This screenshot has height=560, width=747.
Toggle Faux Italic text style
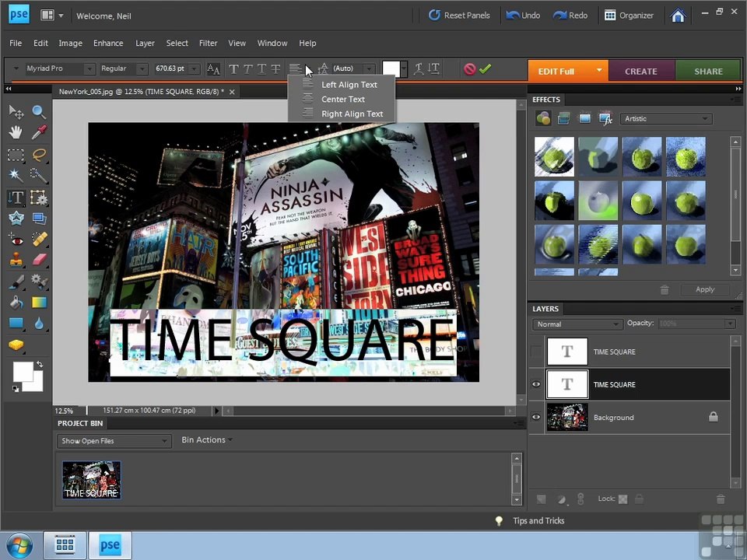coord(247,69)
